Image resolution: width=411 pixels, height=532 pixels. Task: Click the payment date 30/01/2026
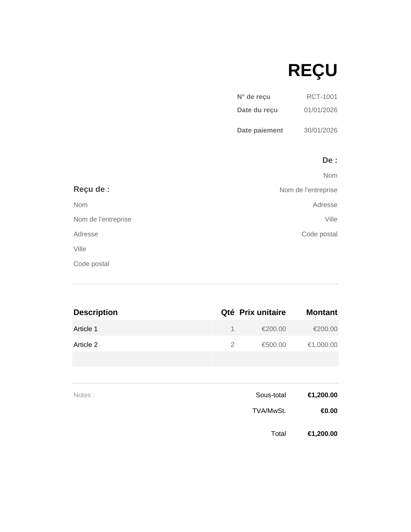pyautogui.click(x=320, y=130)
